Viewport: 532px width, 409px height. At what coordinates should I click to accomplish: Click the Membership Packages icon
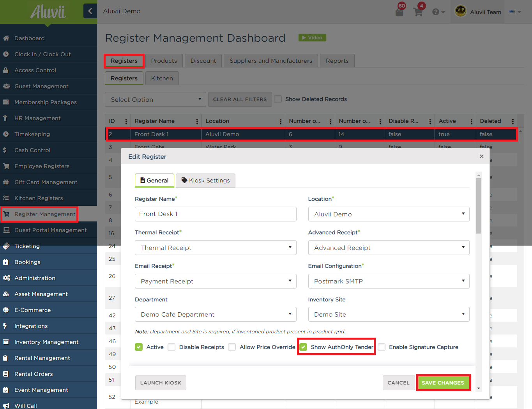pos(6,102)
